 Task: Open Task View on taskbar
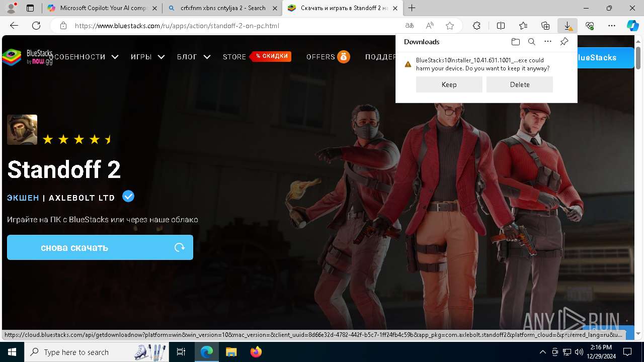pos(181,352)
